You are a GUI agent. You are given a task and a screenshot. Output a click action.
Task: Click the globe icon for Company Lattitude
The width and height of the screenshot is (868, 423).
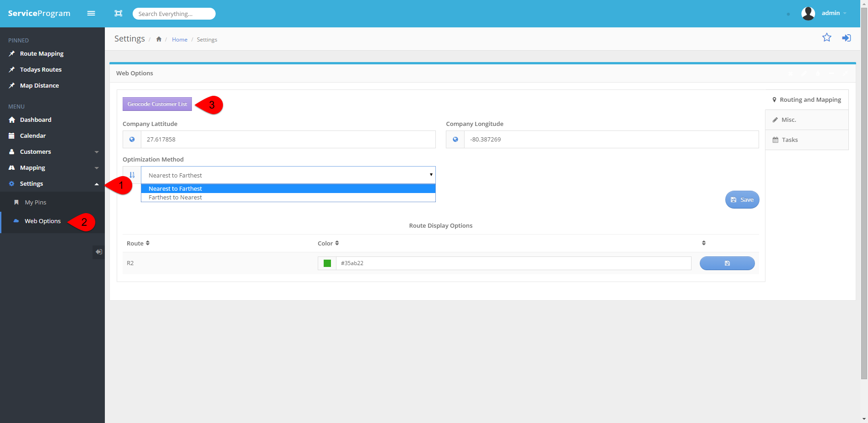[x=132, y=140]
